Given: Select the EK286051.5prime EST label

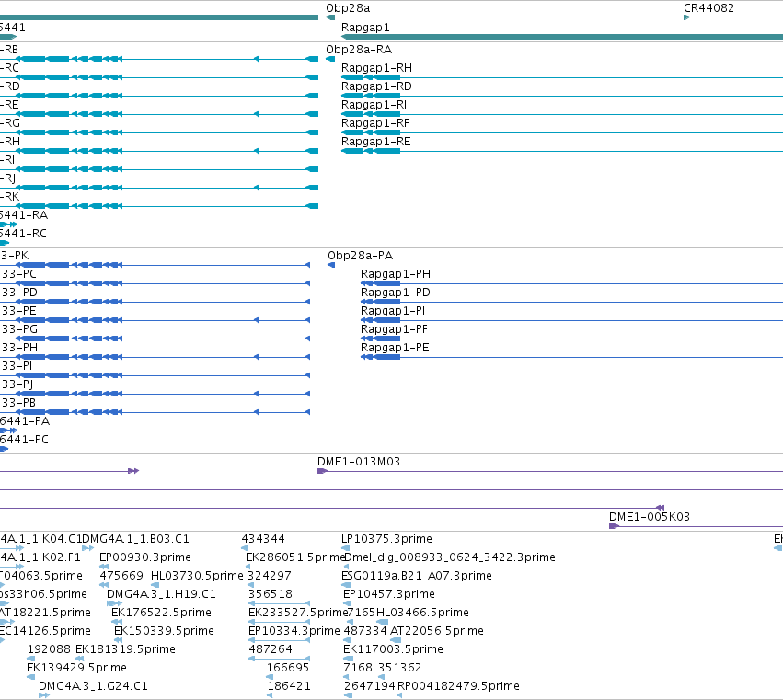Looking at the screenshot, I should (295, 557).
